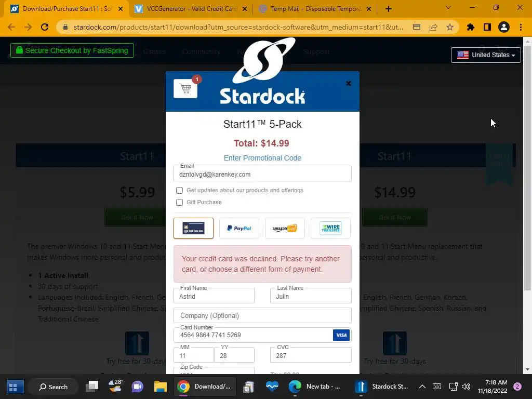
Task: Click Secure Checkout by FastSpring badge
Action: 72,50
